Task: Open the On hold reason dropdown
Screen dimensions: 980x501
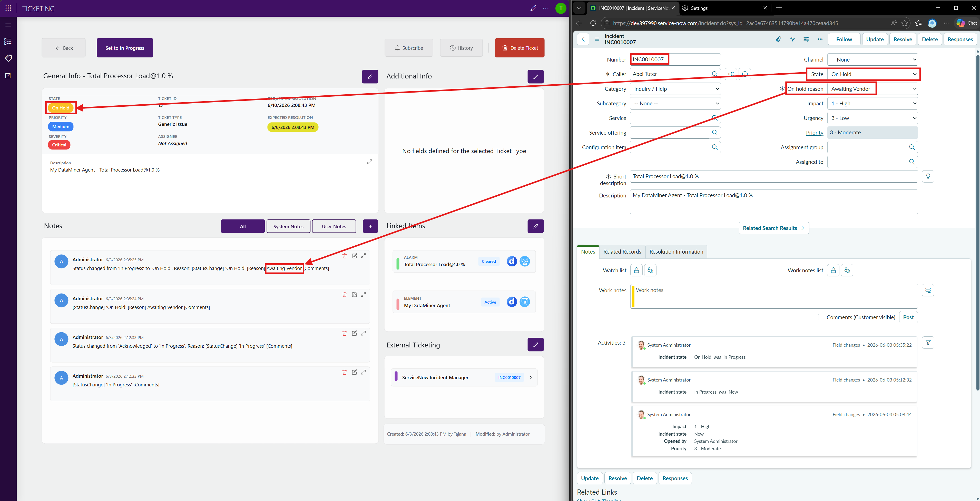Action: [x=872, y=89]
